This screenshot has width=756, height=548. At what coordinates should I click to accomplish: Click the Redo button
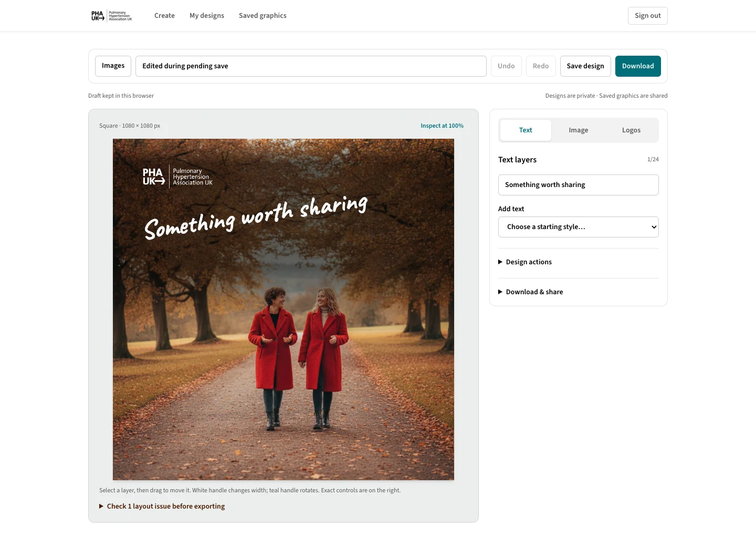[x=541, y=66]
